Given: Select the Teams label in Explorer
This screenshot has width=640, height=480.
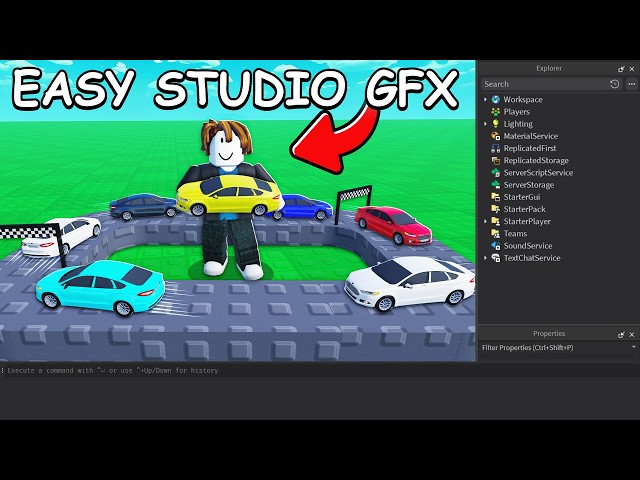Looking at the screenshot, I should 515,233.
